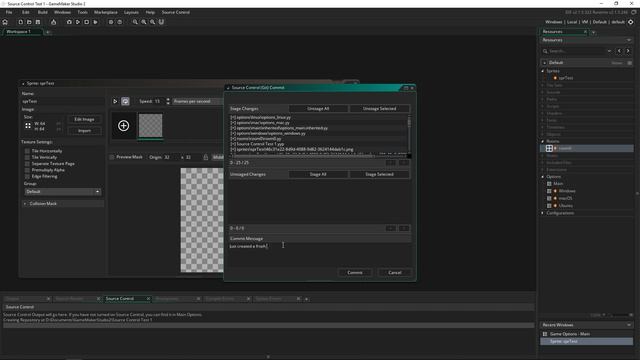Go to previous search result in Resources
Viewport: 640px width, 360px height.
619,51
